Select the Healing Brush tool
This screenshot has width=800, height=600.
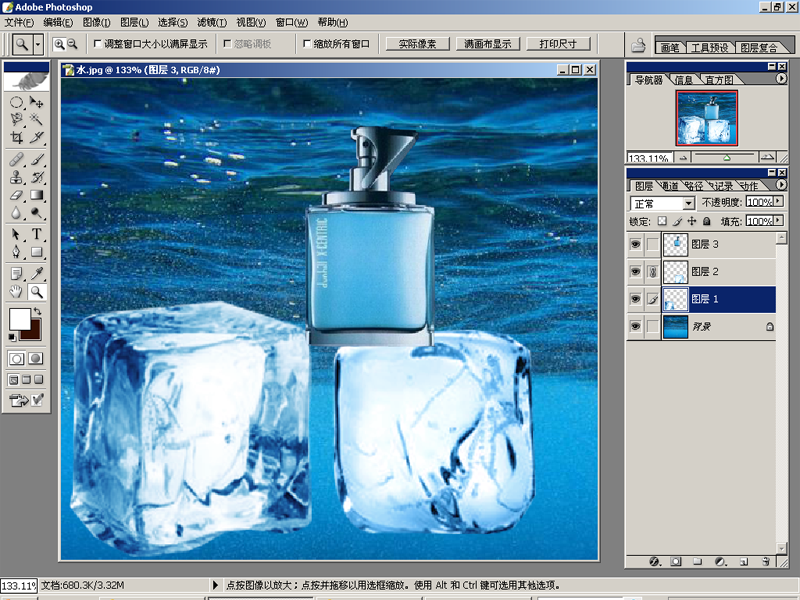tap(16, 159)
